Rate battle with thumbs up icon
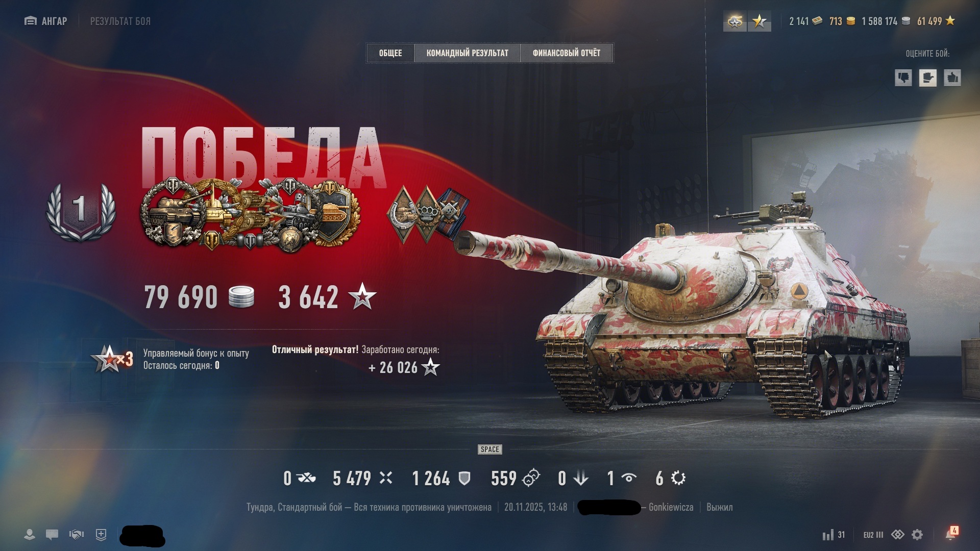 (x=952, y=78)
